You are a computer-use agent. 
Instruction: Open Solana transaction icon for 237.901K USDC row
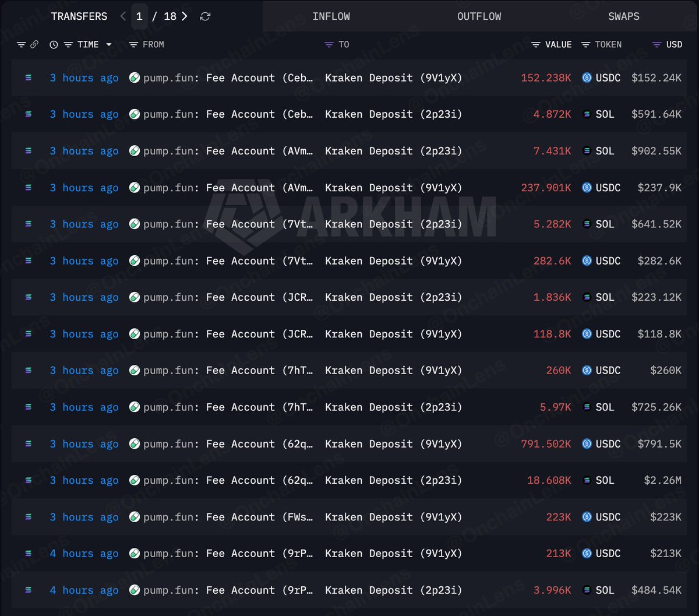pos(29,188)
